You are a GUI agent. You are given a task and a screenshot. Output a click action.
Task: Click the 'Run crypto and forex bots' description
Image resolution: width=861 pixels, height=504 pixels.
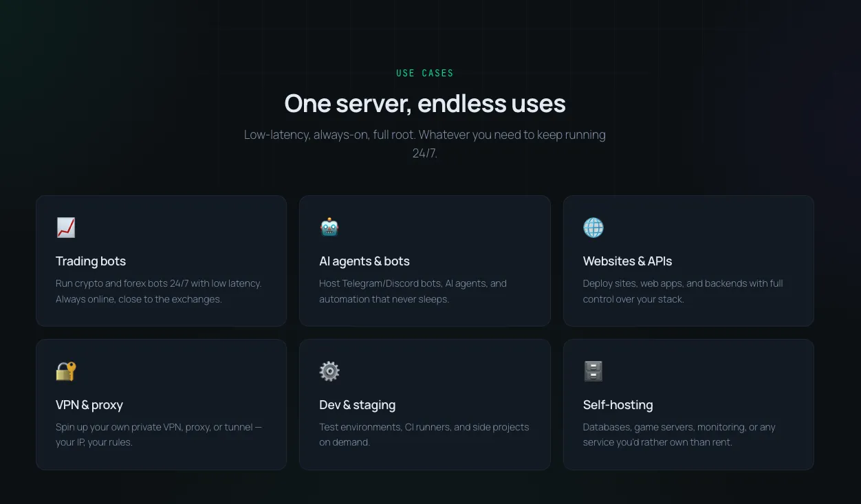159,292
